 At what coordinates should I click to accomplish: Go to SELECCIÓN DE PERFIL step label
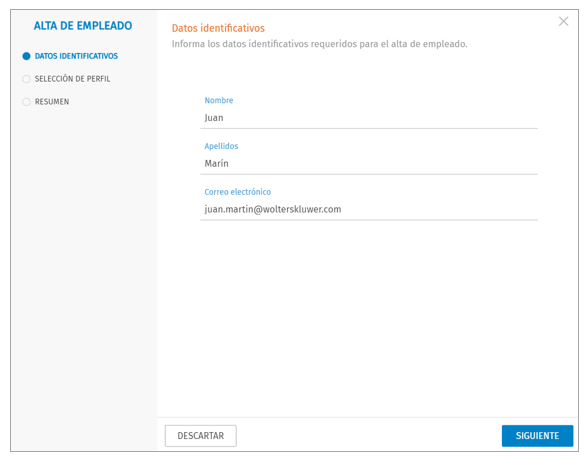click(x=73, y=79)
